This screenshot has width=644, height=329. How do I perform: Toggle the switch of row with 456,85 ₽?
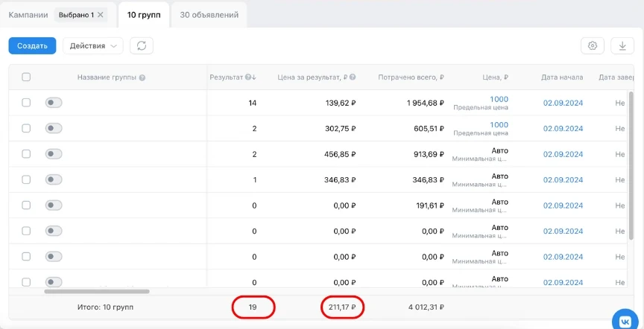[x=54, y=154]
